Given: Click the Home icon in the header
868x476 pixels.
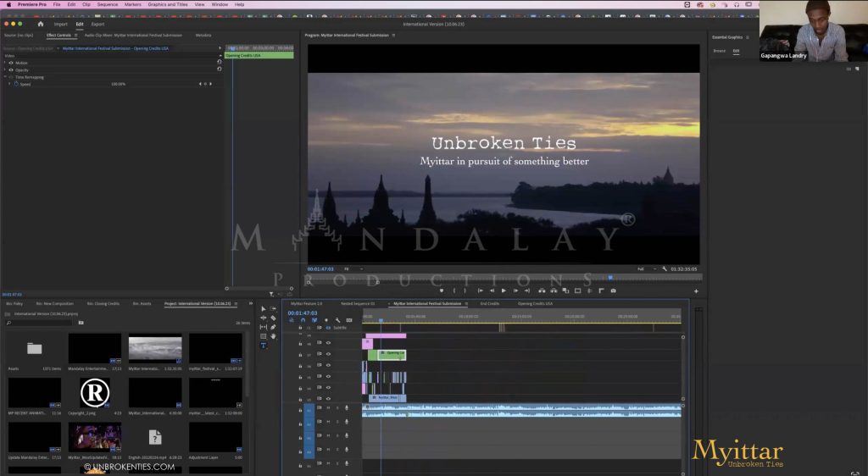Looking at the screenshot, I should point(40,24).
